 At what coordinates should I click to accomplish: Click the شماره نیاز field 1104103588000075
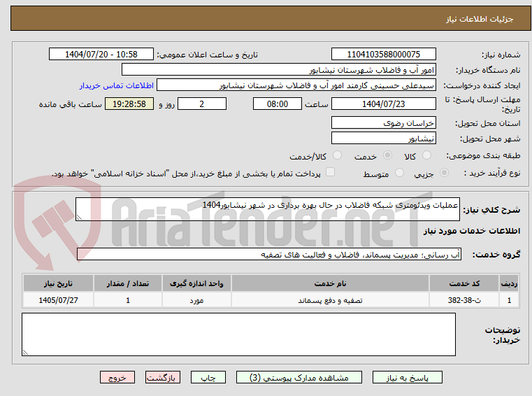coord(383,54)
